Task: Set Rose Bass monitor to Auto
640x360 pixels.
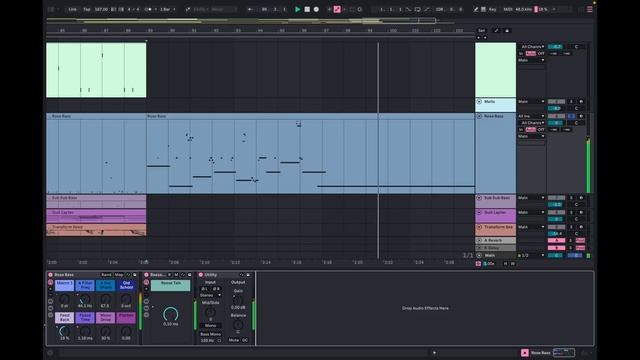Action: click(x=531, y=129)
